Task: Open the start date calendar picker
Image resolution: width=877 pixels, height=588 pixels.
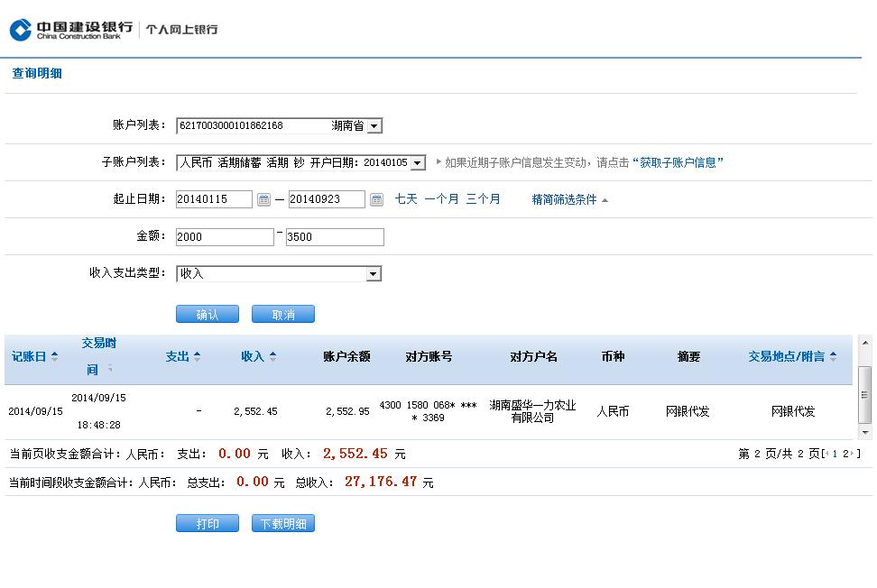Action: (263, 199)
